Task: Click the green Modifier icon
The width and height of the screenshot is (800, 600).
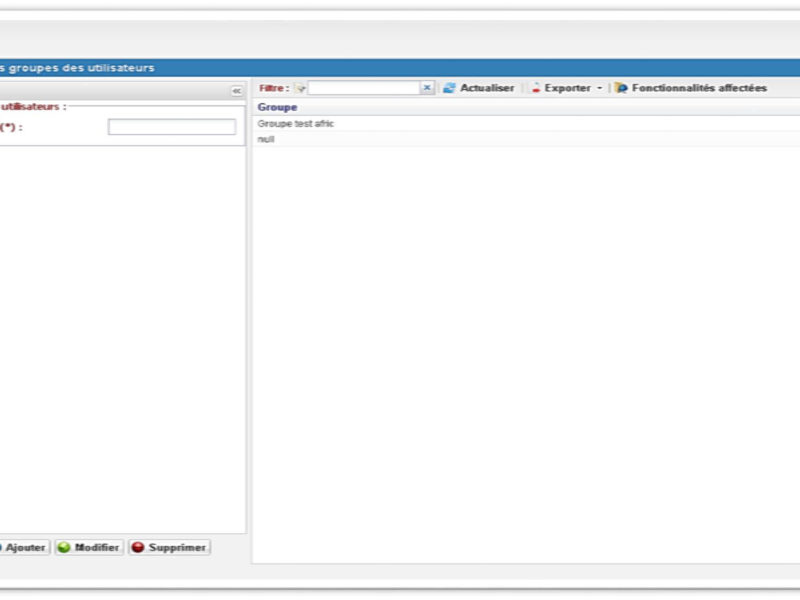Action: 64,548
